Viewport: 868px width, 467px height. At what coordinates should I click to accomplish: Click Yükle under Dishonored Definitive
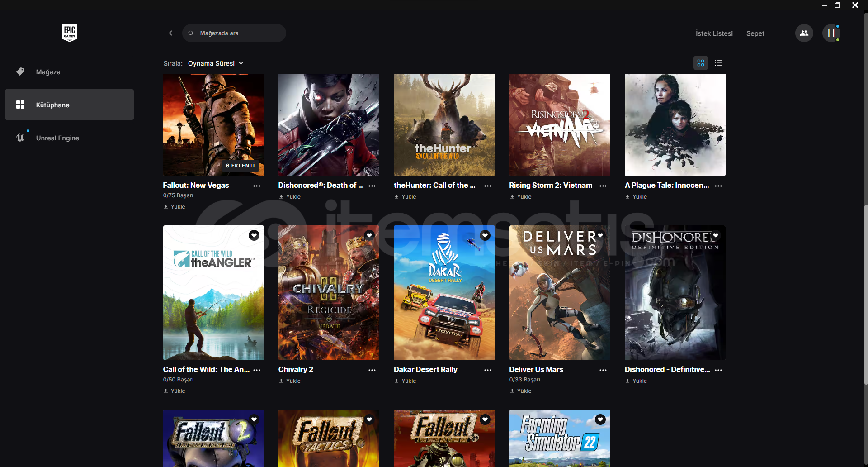636,381
